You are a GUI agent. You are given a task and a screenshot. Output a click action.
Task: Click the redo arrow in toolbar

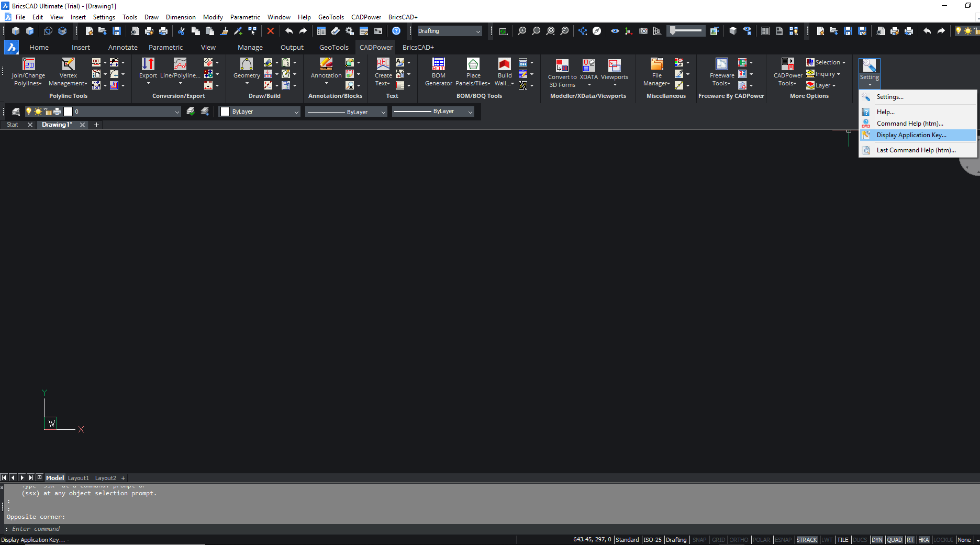[303, 31]
